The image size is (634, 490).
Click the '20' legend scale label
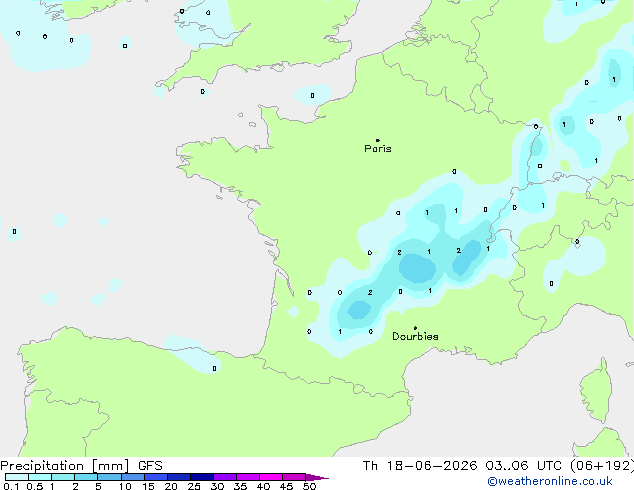(171, 486)
